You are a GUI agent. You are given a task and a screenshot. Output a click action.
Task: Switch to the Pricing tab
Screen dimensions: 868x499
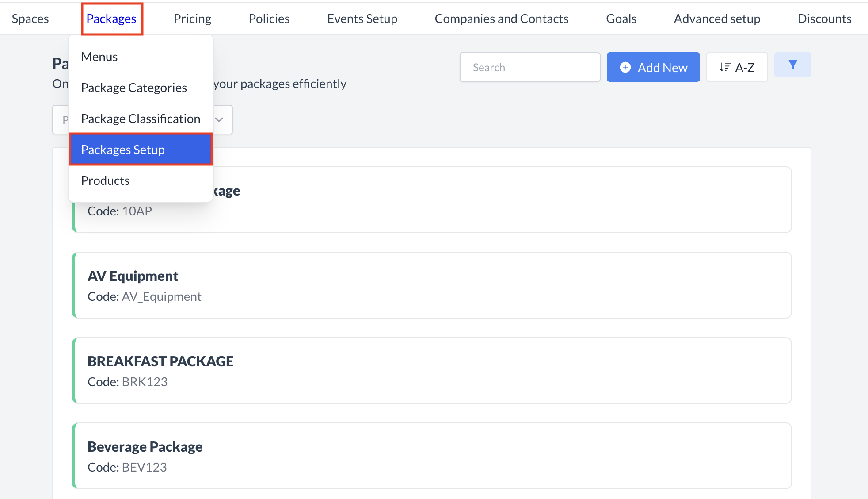[x=192, y=18]
